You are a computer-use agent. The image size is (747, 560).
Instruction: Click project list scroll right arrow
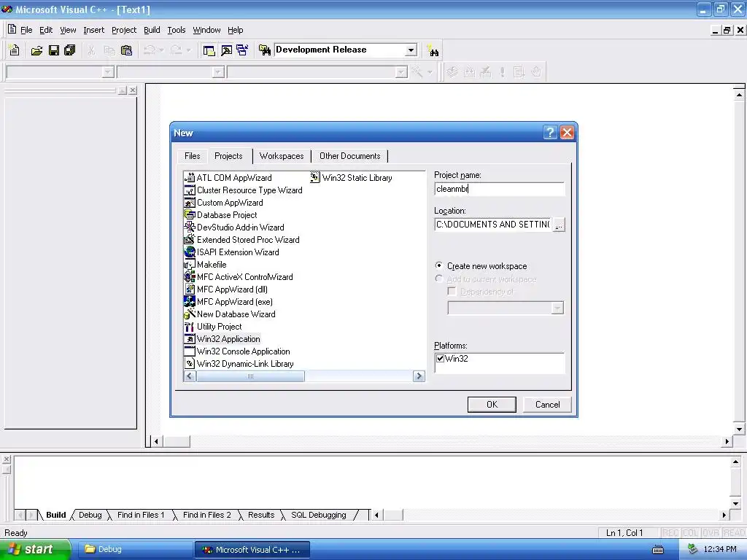(419, 376)
